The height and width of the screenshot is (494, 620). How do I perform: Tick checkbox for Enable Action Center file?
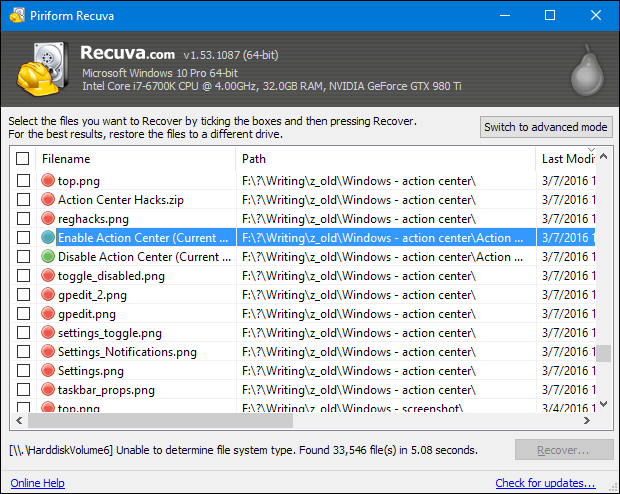click(23, 237)
